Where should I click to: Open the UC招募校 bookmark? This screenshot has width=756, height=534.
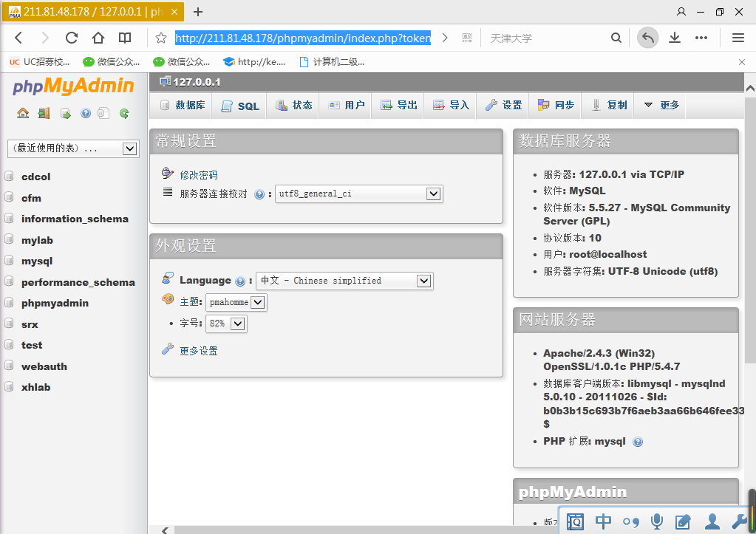click(x=39, y=62)
